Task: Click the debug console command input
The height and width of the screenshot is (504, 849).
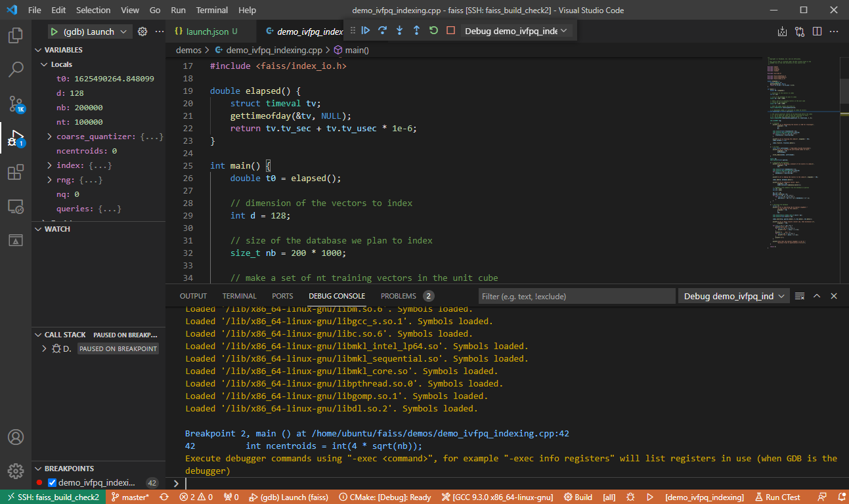Action: coord(512,483)
